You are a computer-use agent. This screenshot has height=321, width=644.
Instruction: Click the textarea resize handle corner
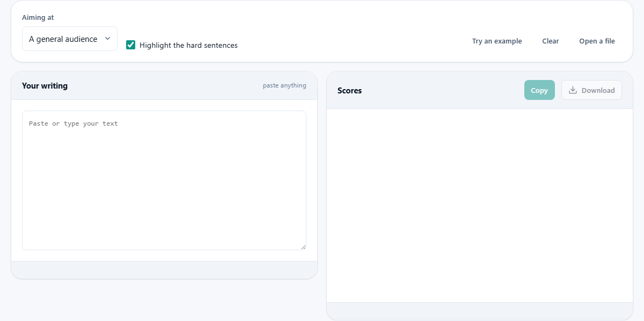(303, 247)
